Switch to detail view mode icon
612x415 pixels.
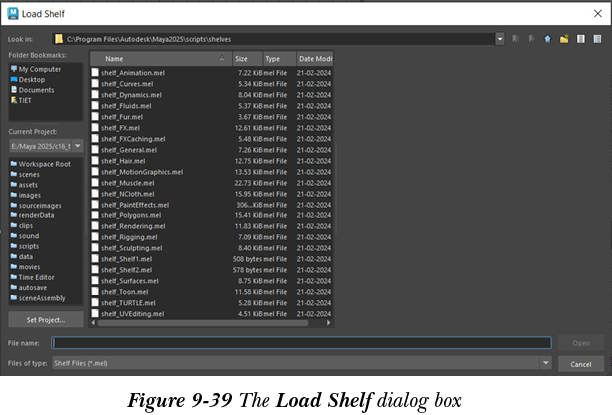(x=597, y=39)
